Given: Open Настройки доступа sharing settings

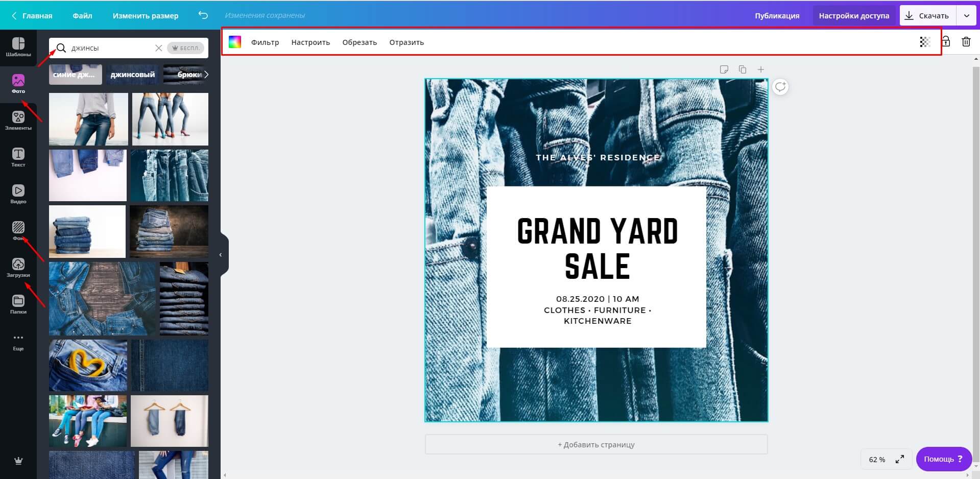Looking at the screenshot, I should click(x=854, y=16).
